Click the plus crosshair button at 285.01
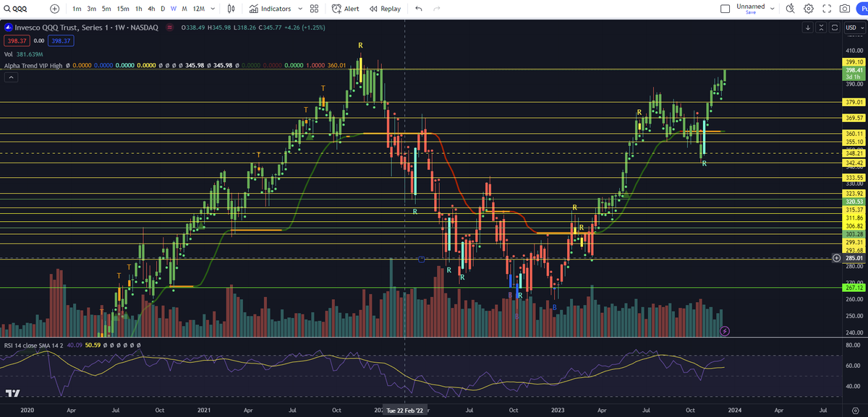The width and height of the screenshot is (868, 417). 837,258
